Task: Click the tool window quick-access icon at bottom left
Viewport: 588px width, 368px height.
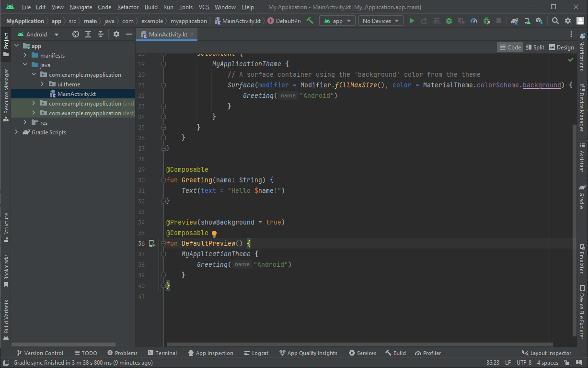Action: [x=6, y=363]
